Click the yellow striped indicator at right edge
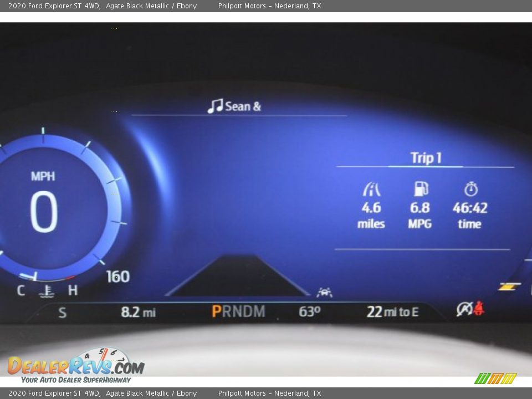The image size is (532, 399). pos(509,287)
